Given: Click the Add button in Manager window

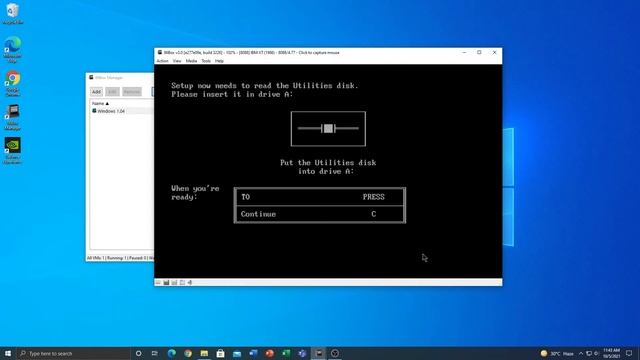Looking at the screenshot, I should click(96, 92).
